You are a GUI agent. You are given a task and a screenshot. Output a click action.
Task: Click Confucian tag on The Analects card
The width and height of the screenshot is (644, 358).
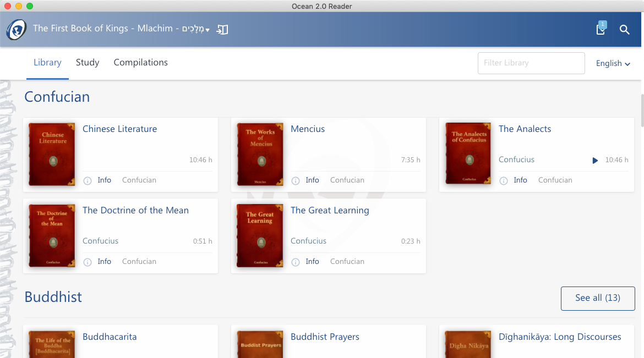pos(555,180)
